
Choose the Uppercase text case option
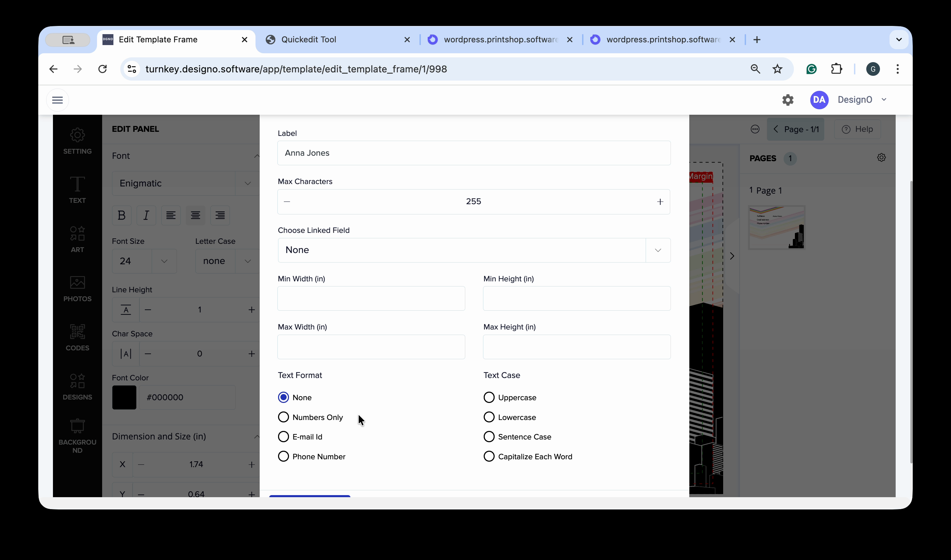click(489, 397)
